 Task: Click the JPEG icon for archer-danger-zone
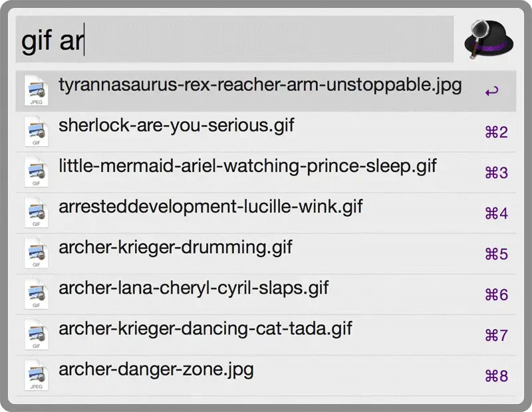click(x=35, y=375)
